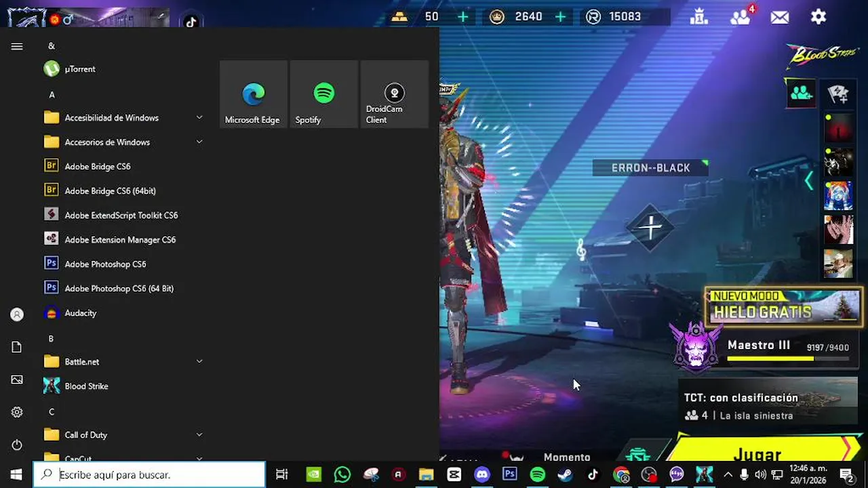Add teammate with the plus diamond slot

[650, 228]
